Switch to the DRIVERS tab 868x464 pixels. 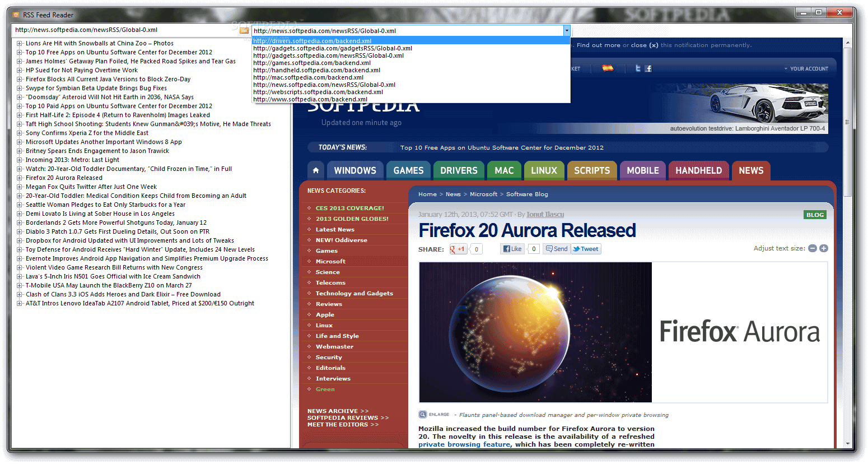coord(459,170)
